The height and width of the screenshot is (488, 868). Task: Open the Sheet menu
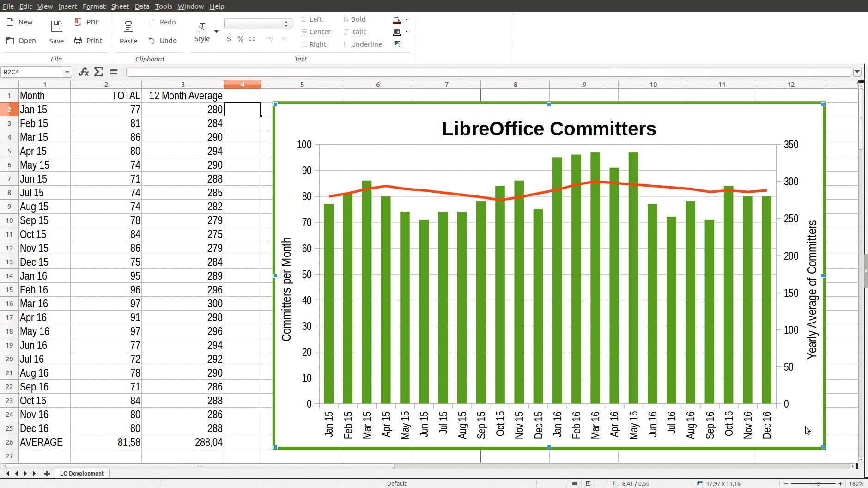coord(120,6)
